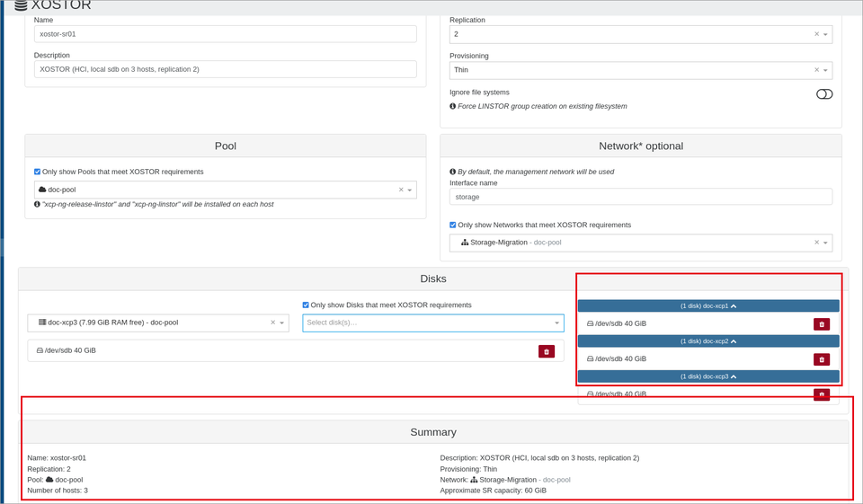
Task: Click the summary Replication: 2 text
Action: click(x=49, y=469)
